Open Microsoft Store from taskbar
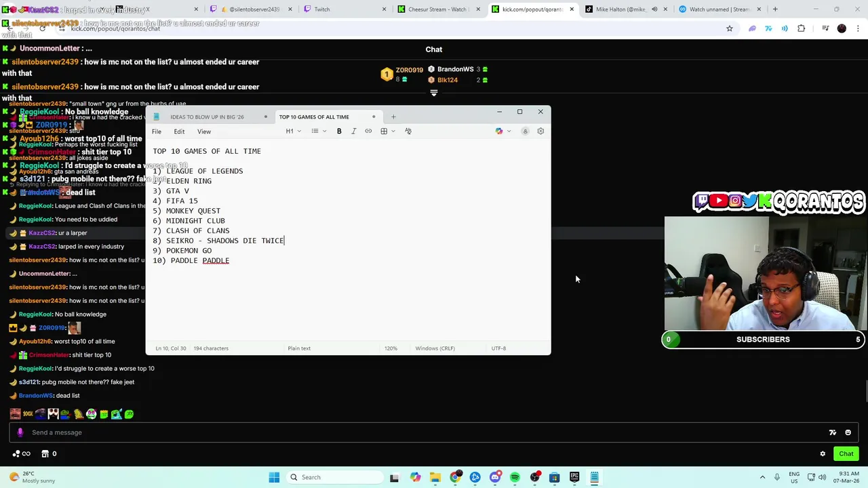 pos(554,477)
